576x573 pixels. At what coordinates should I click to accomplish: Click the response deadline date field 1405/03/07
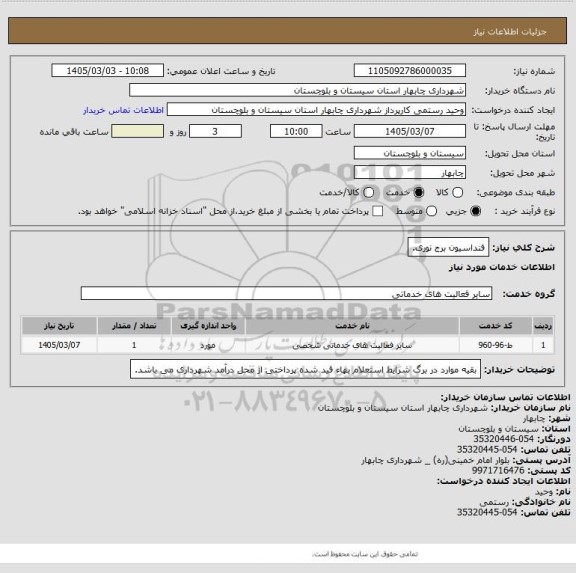[x=410, y=131]
